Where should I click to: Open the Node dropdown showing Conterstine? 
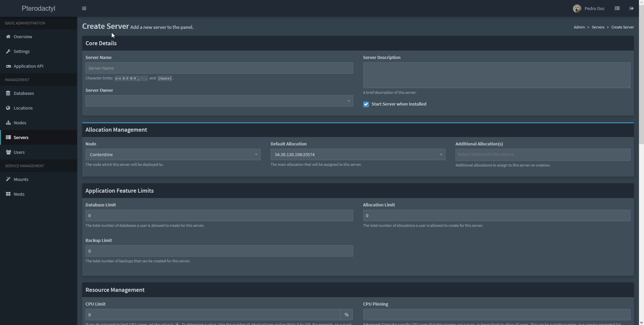pyautogui.click(x=173, y=154)
